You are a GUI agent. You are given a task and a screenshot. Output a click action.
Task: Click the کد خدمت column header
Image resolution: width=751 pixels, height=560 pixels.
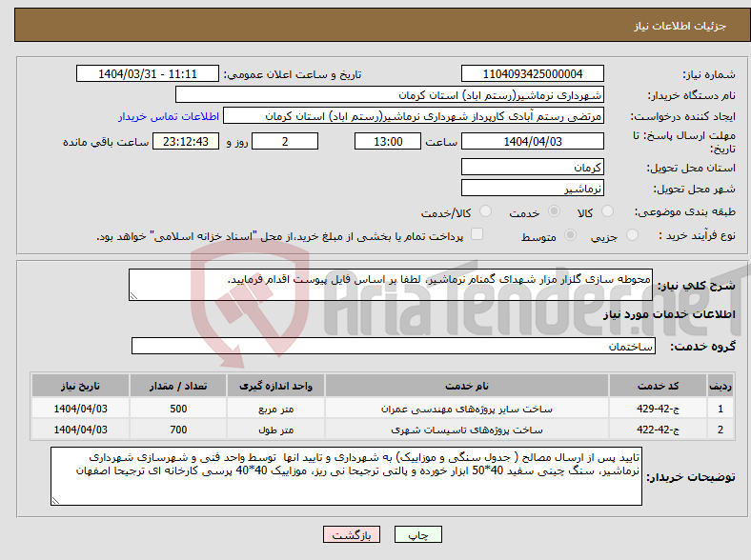click(x=659, y=386)
